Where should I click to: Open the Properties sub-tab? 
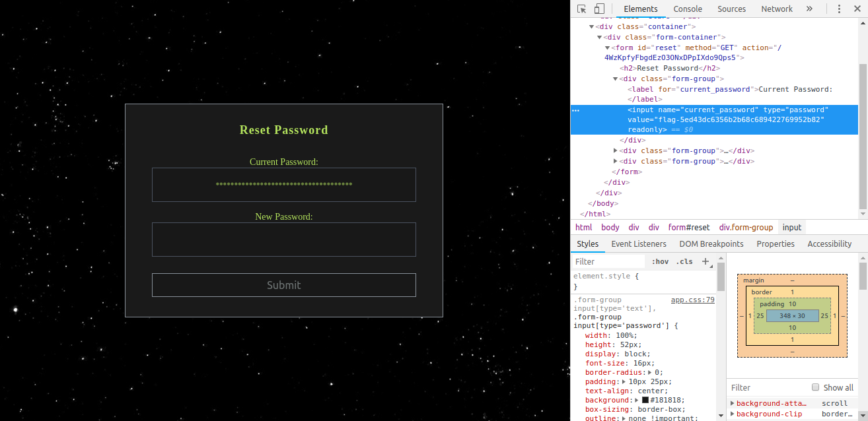[x=776, y=243]
